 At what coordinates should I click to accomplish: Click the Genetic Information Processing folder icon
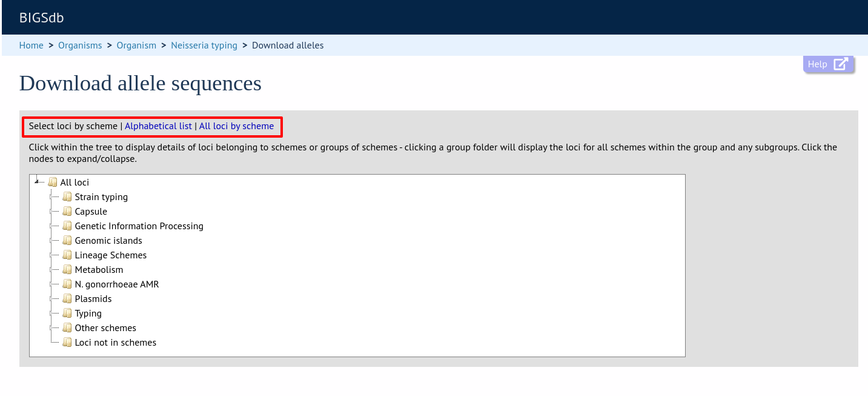click(67, 226)
